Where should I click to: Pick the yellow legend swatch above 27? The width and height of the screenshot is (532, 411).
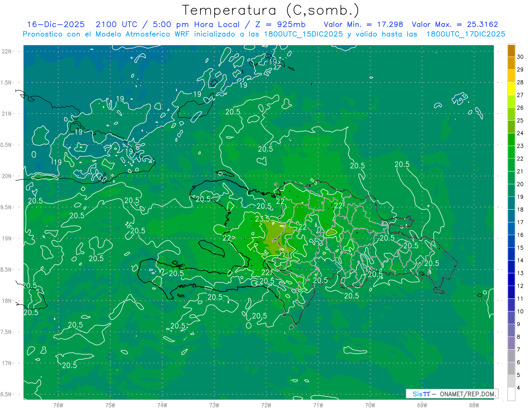pos(511,89)
